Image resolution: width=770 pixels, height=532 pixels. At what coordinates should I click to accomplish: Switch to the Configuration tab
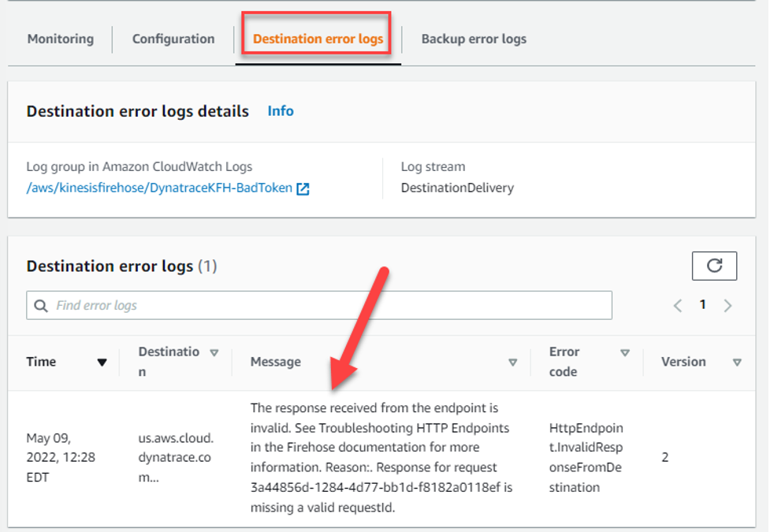tap(173, 39)
